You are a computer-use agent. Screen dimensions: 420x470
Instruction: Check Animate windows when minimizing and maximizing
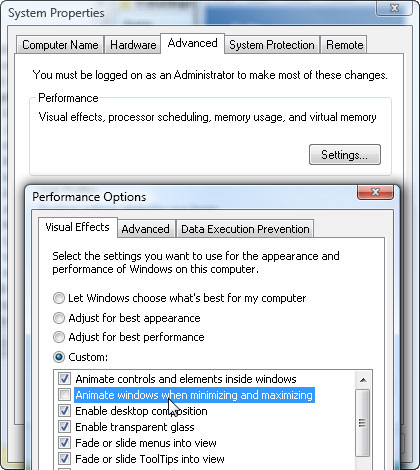tap(64, 395)
